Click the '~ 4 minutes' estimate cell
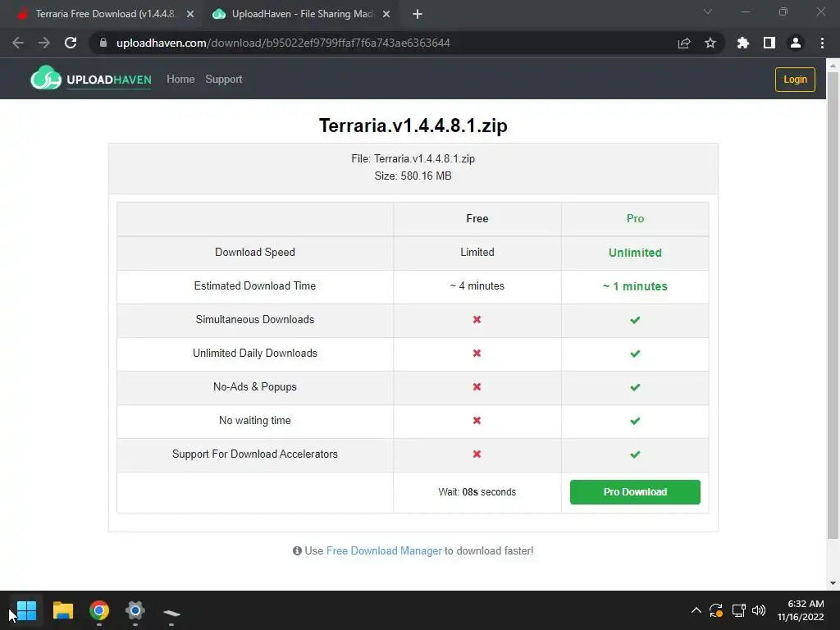The height and width of the screenshot is (630, 840). tap(477, 286)
